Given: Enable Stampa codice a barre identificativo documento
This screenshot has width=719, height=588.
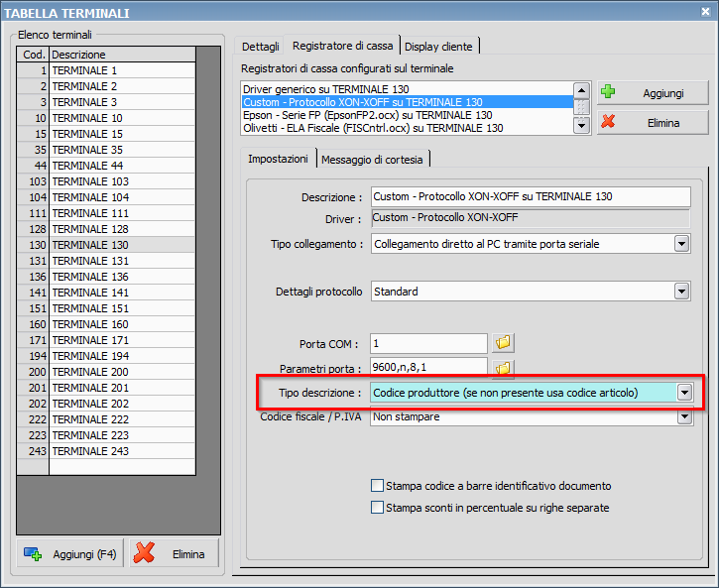Looking at the screenshot, I should [x=378, y=485].
